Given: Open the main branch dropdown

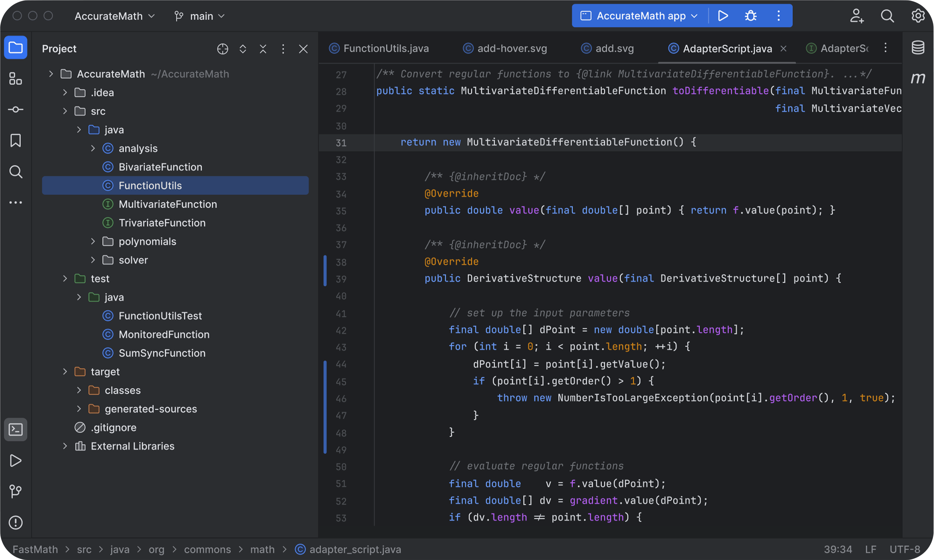Looking at the screenshot, I should (x=200, y=16).
